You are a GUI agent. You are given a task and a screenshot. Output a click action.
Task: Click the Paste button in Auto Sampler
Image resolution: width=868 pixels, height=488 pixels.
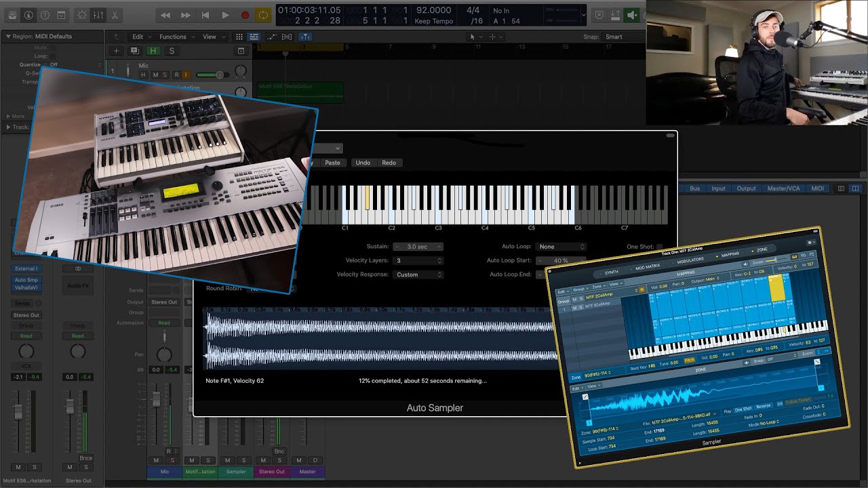click(332, 163)
